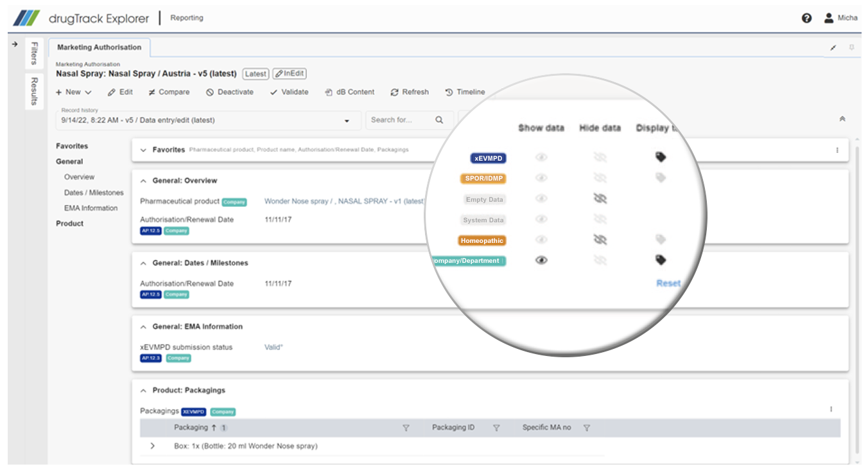868x471 pixels.
Task: Filter the Packaging column
Action: click(x=406, y=428)
